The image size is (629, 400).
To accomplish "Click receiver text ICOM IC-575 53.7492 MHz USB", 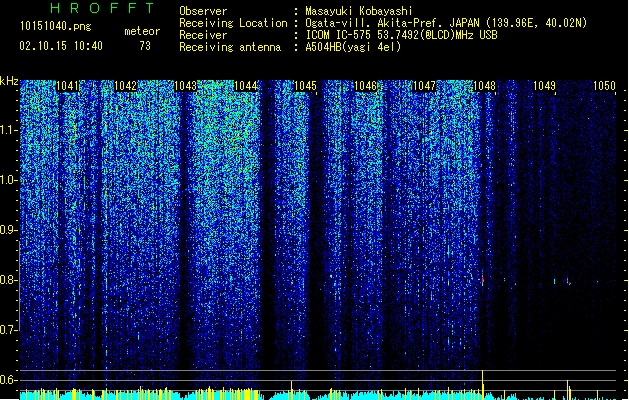I will coord(402,35).
